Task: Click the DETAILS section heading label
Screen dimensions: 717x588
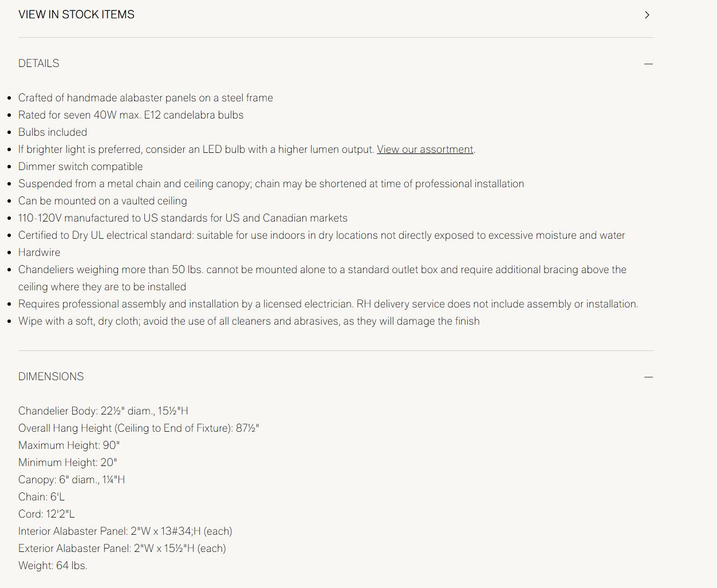Action: [38, 63]
